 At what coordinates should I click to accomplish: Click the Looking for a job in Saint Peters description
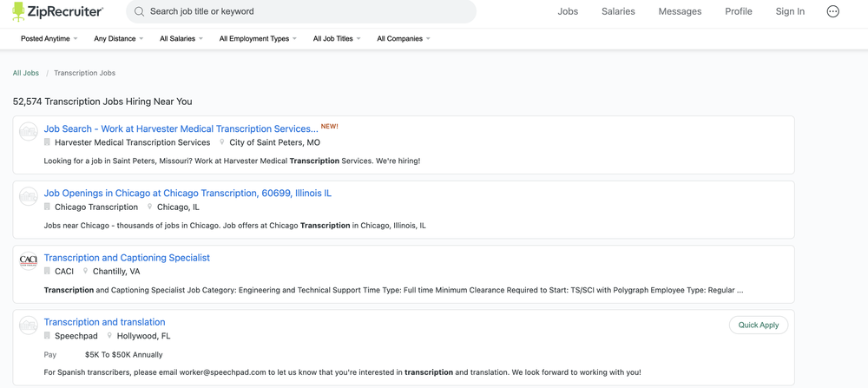[232, 161]
